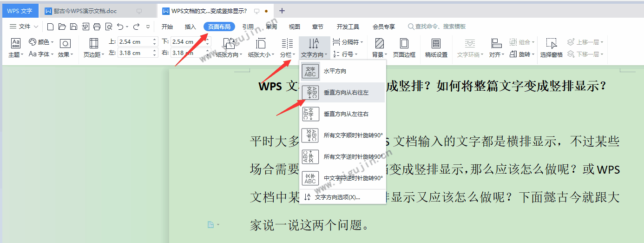
Task: Select 所有文字逆时针旋转90° option
Action: (x=343, y=156)
